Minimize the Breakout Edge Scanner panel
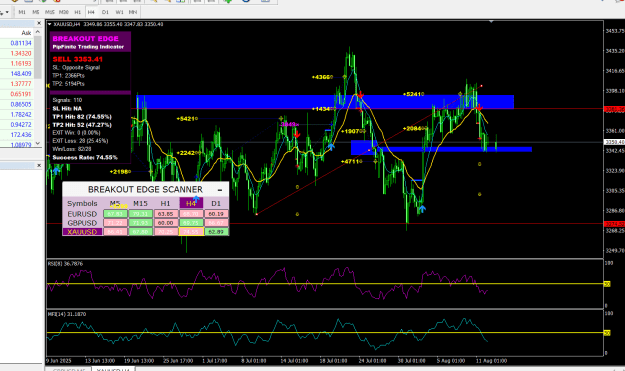The height and width of the screenshot is (371, 625). 220,190
